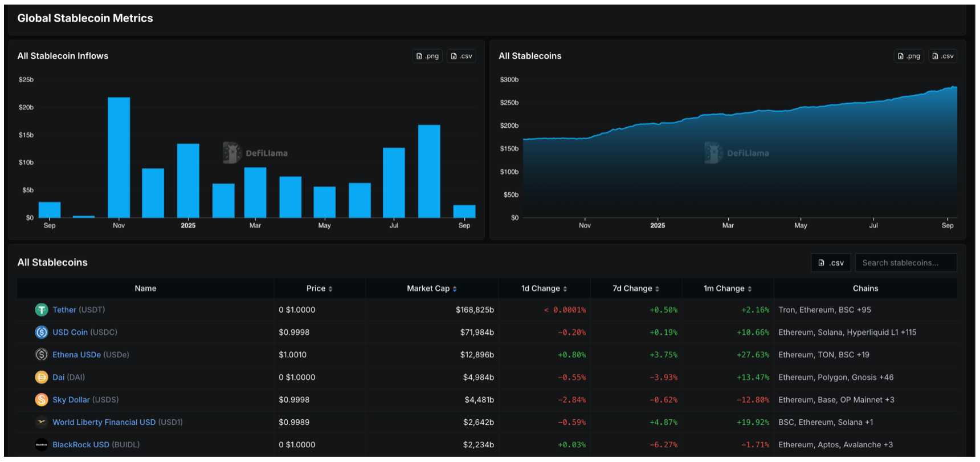
Task: Export All Stablecoins area chart .csv
Action: pyautogui.click(x=943, y=56)
